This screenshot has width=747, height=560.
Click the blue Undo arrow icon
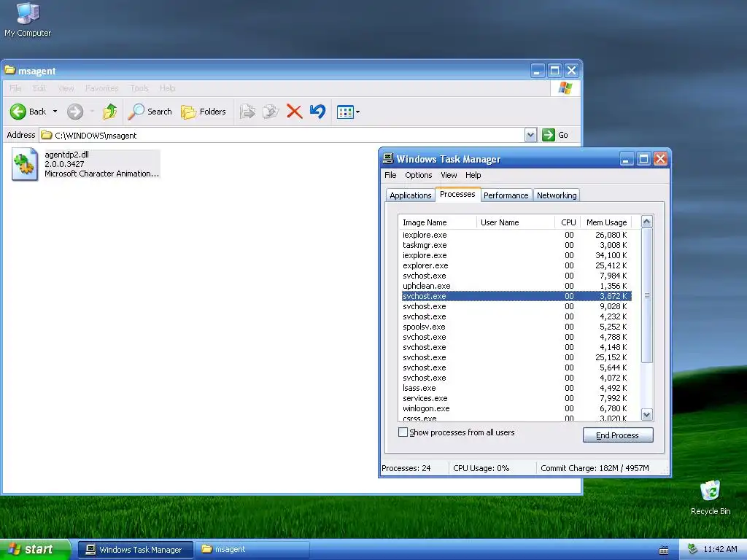(318, 112)
